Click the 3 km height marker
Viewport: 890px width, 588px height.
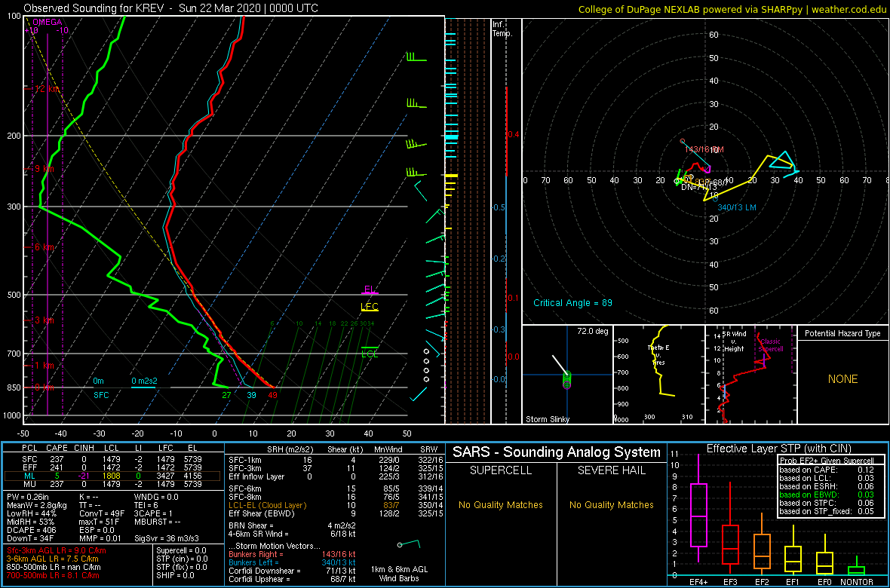coord(42,320)
